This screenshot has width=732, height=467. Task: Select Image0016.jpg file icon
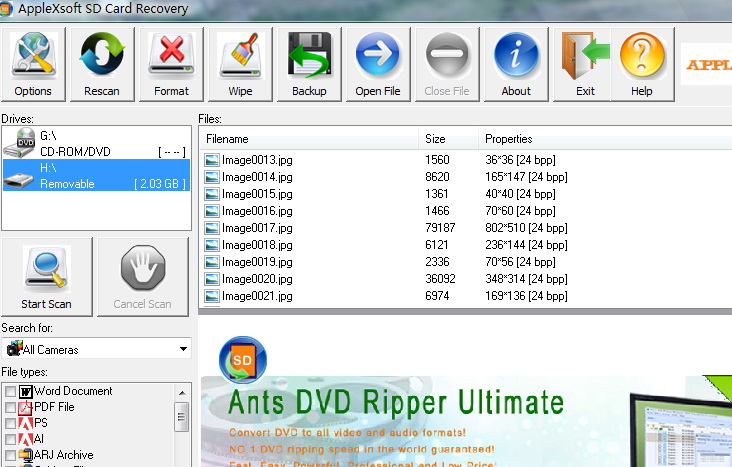point(211,211)
